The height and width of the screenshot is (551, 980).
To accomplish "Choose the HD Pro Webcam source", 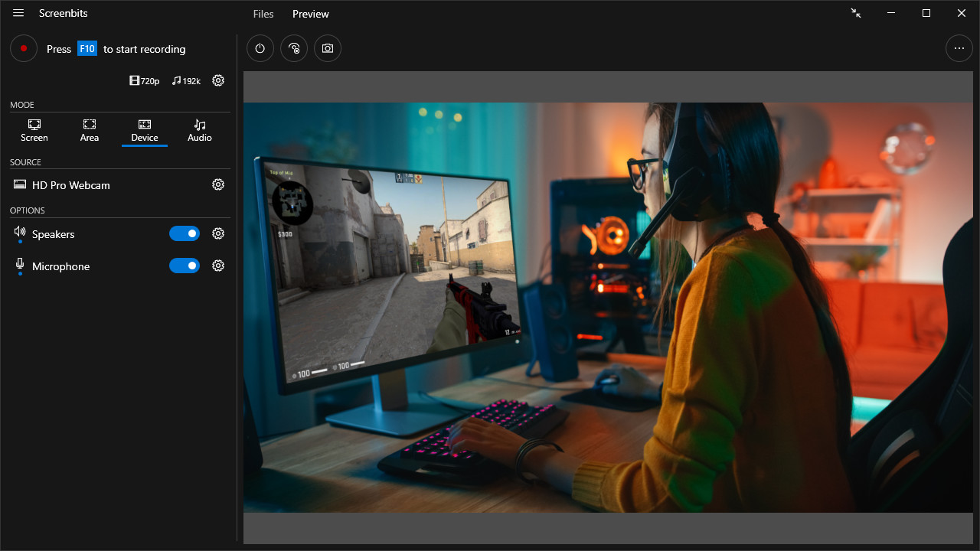I will (70, 185).
